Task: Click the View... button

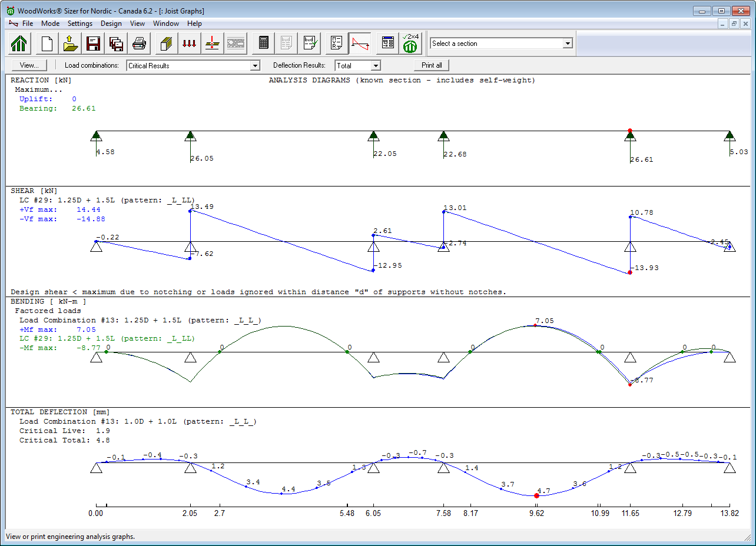Action: [x=29, y=65]
